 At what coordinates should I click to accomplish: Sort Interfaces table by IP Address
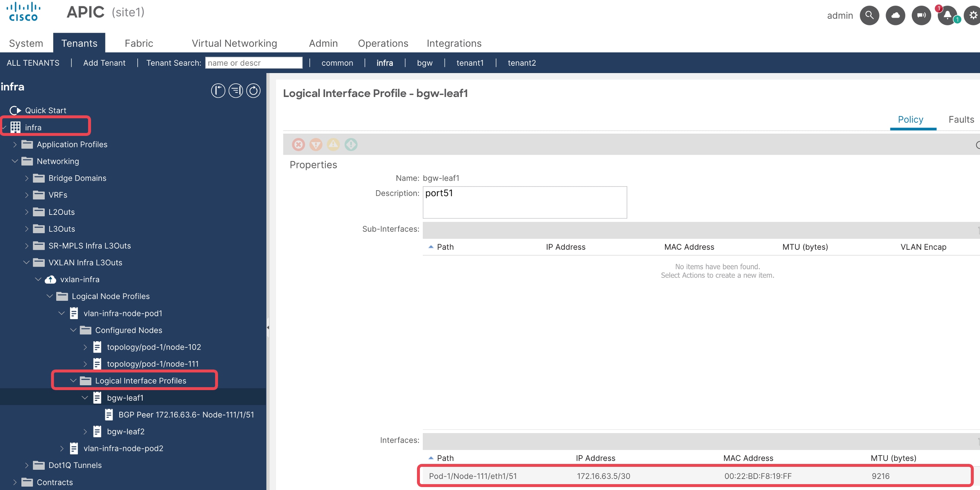(595, 458)
